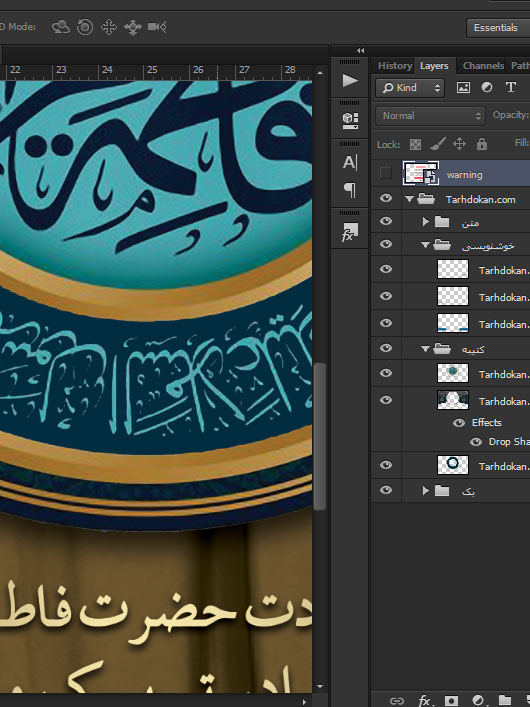Lock image pixels brush icon

click(438, 144)
